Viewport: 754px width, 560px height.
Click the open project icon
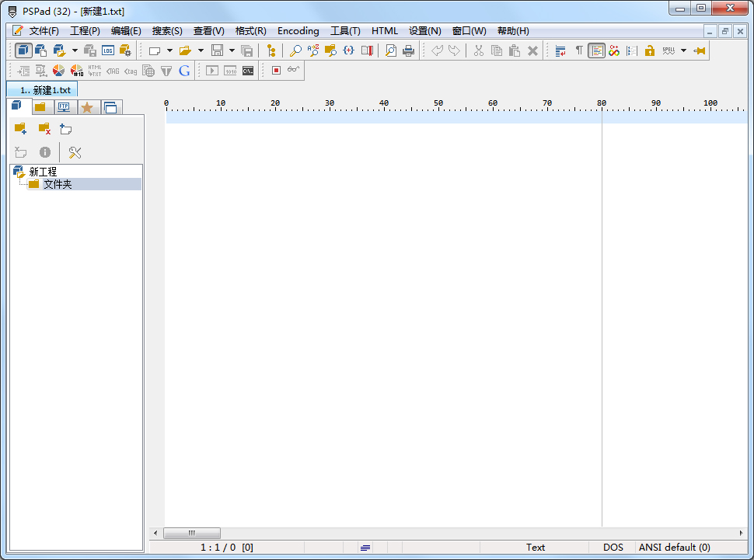(60, 50)
